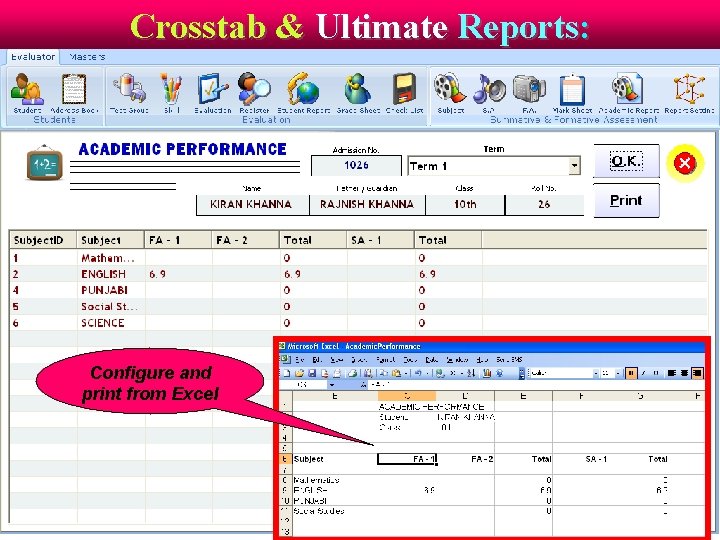Open the Report Setting cube icon
Image resolution: width=720 pixels, height=540 pixels.
(x=689, y=89)
